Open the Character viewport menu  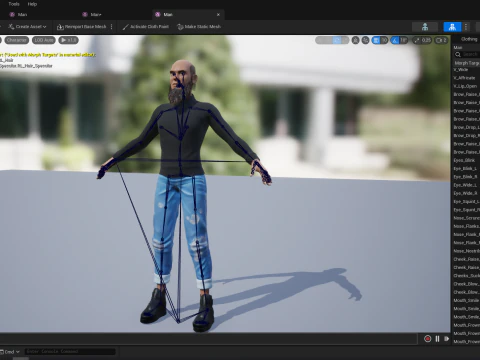click(x=16, y=40)
